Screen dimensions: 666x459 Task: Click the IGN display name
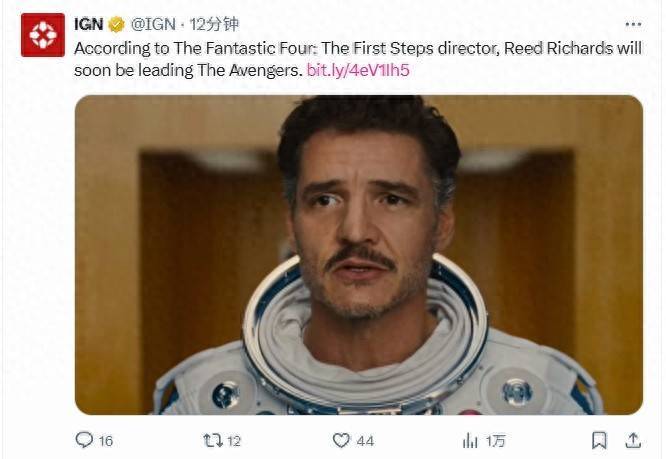89,25
